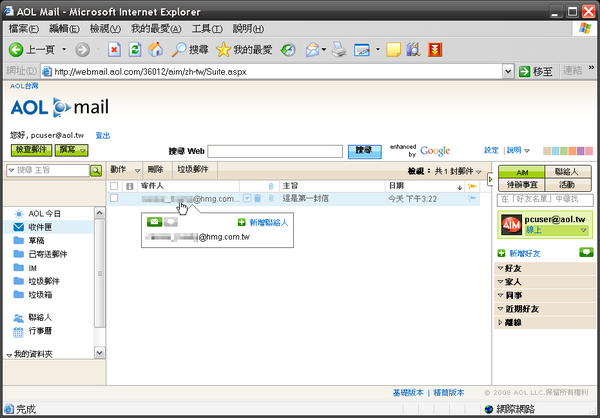Click the flag column header icon
Image resolution: width=600 pixels, height=418 pixels.
click(472, 186)
